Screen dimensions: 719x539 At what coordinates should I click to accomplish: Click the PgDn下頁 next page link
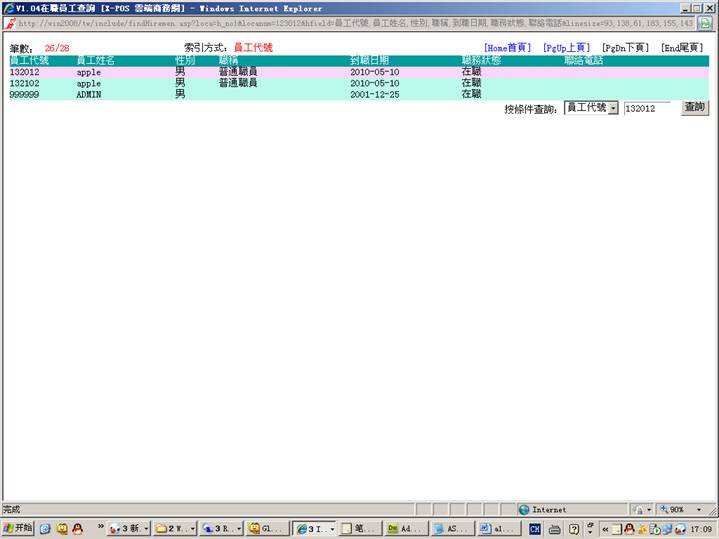pos(624,48)
